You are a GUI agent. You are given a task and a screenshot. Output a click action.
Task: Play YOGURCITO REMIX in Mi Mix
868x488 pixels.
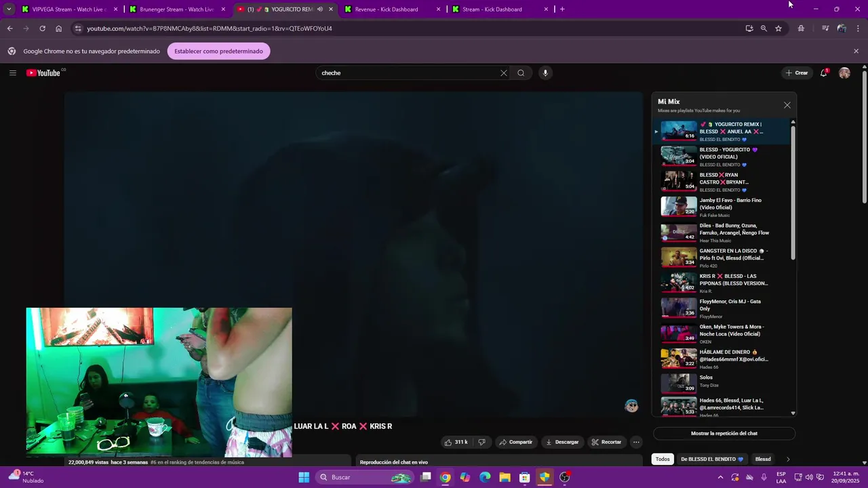722,131
